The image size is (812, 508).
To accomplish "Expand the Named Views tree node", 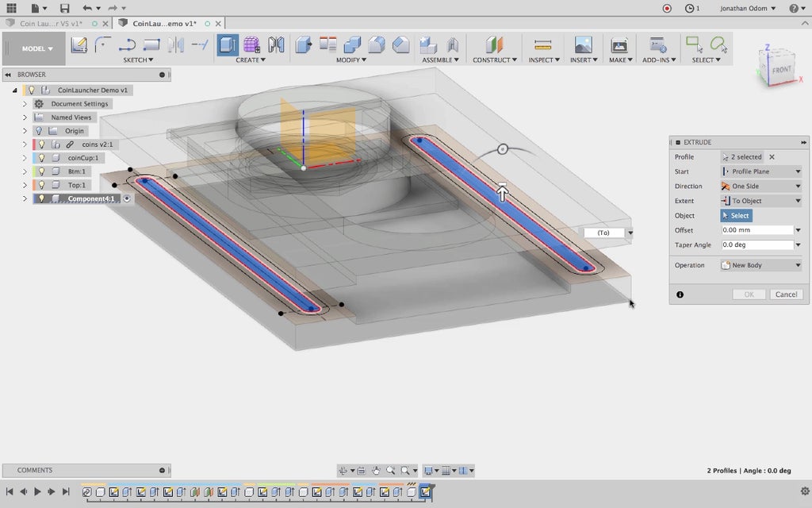I will click(x=24, y=117).
